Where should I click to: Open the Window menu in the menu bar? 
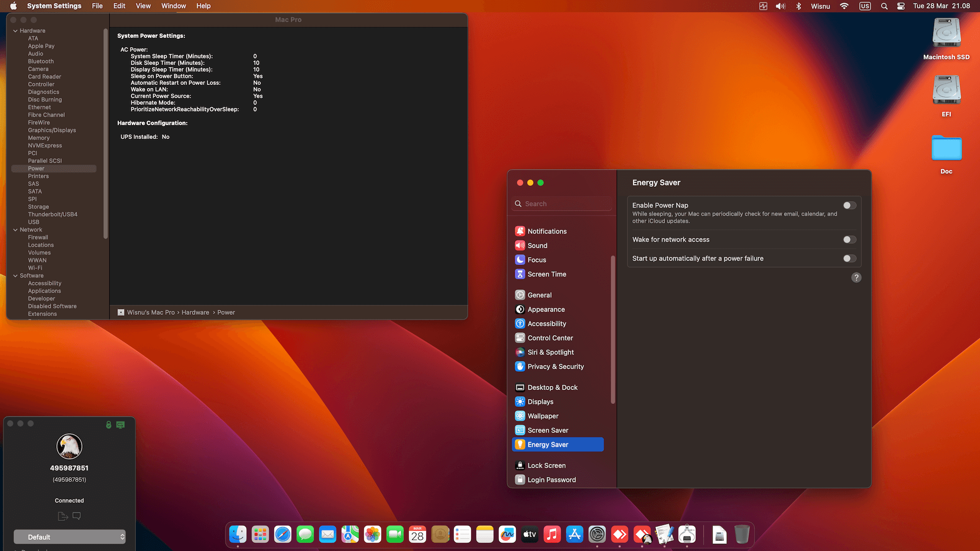pyautogui.click(x=174, y=6)
